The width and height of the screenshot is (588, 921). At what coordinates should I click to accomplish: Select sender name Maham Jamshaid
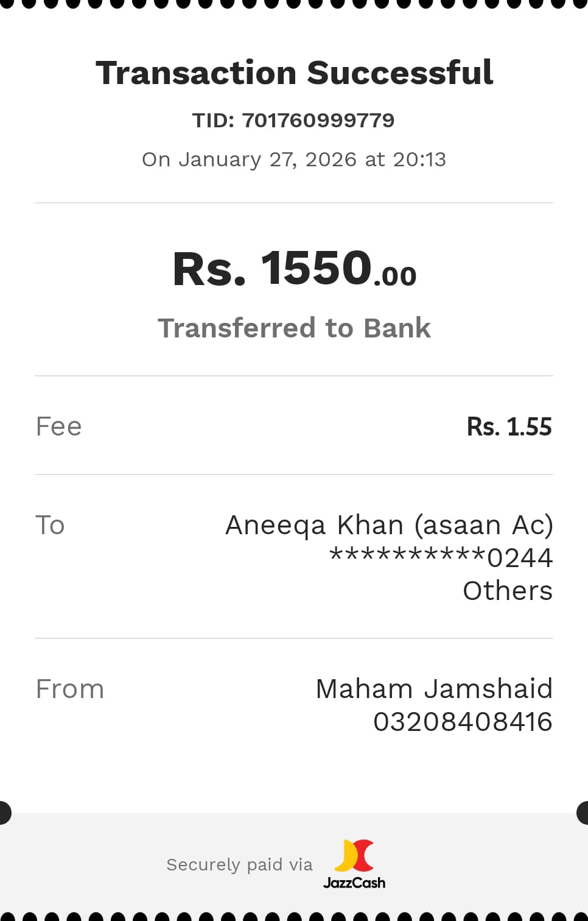pyautogui.click(x=434, y=689)
